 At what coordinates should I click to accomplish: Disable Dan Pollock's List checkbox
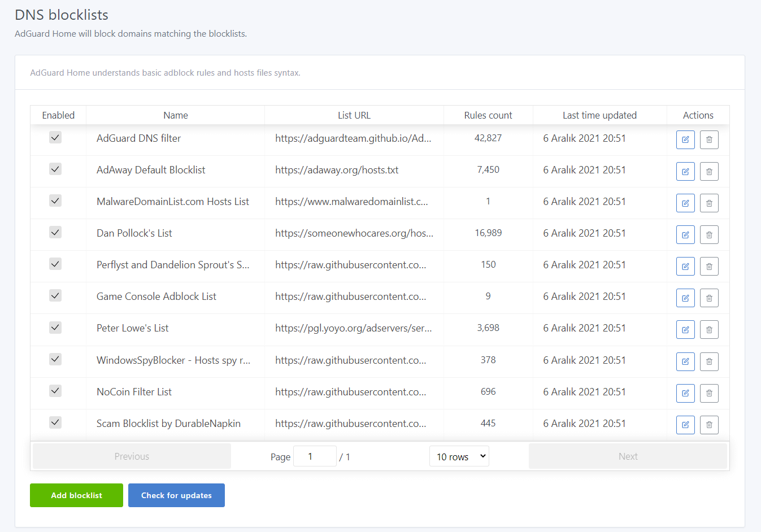click(x=55, y=232)
